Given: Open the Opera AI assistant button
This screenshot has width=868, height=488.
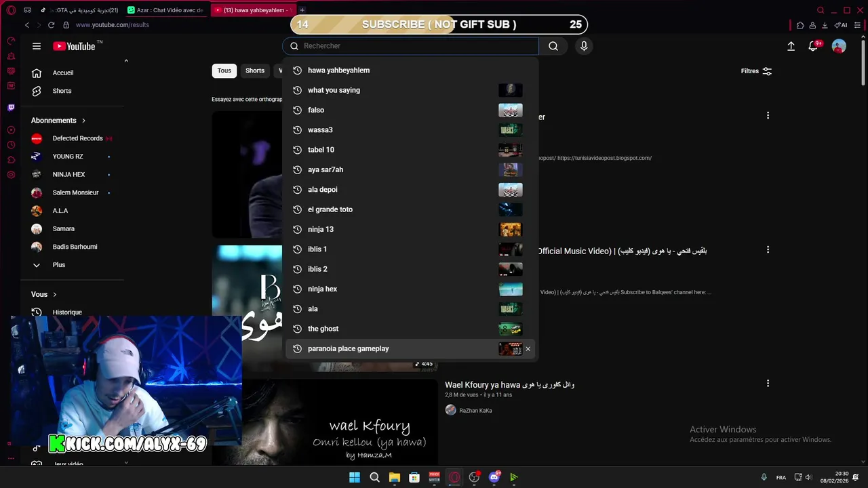Looking at the screenshot, I should coord(841,25).
